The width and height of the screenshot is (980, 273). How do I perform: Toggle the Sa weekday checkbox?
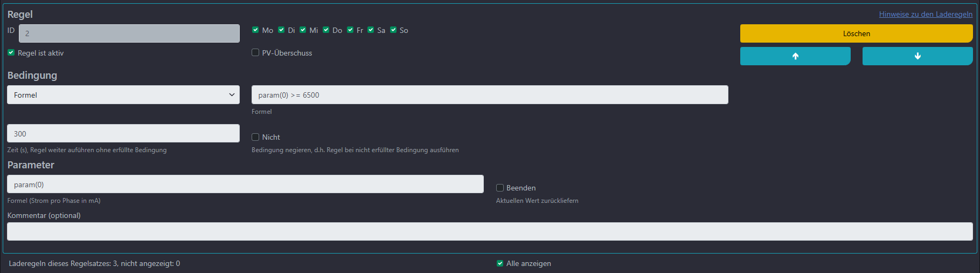click(371, 30)
